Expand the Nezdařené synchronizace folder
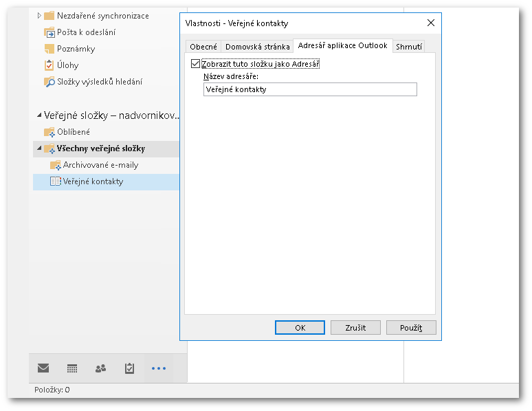The width and height of the screenshot is (532, 411). 39,15
